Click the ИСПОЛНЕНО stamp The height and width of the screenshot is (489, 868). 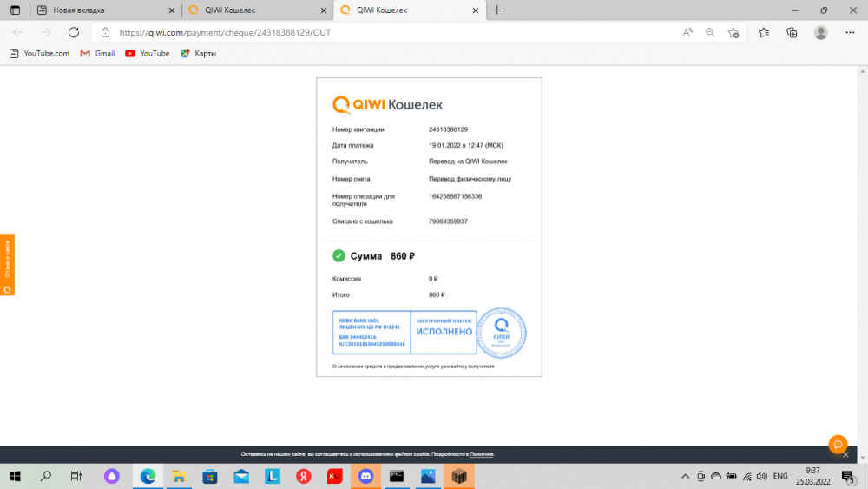coord(444,332)
